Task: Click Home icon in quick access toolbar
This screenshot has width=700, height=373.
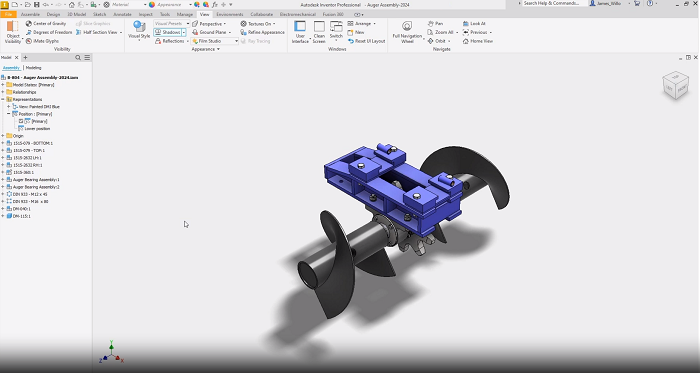Action: pyautogui.click(x=71, y=4)
